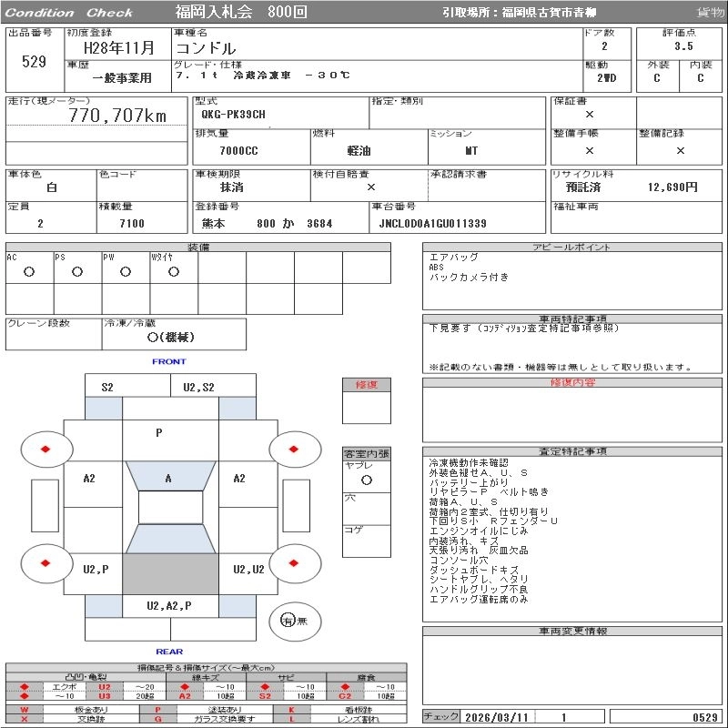Open the アピールポイント section header
Image resolution: width=728 pixels, height=728 pixels.
pyautogui.click(x=572, y=247)
